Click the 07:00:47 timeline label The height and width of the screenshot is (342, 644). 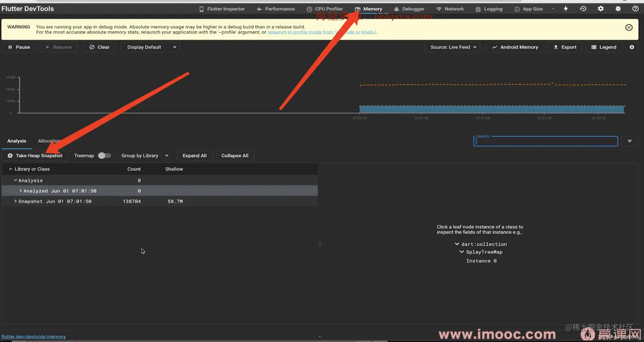pyautogui.click(x=360, y=118)
